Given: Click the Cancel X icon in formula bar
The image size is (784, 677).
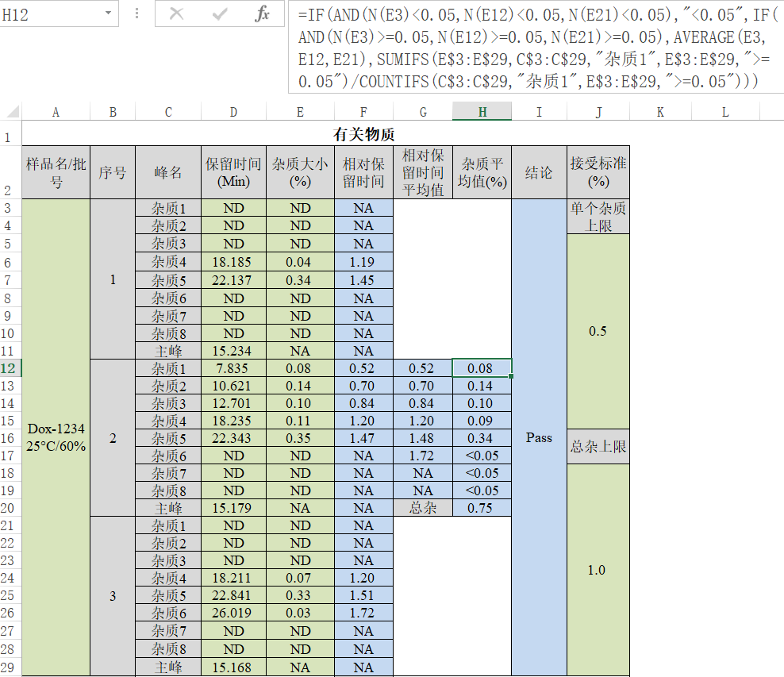Looking at the screenshot, I should [x=177, y=13].
